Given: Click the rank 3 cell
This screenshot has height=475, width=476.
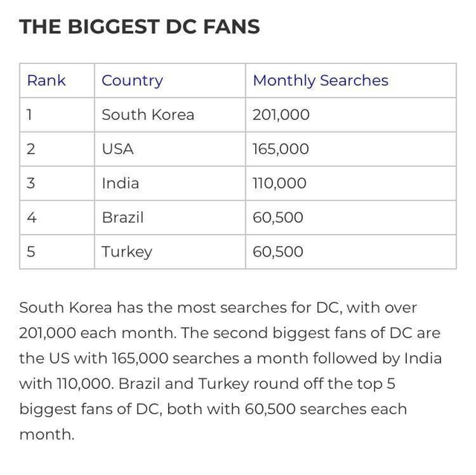Looking at the screenshot, I should coord(30,183).
